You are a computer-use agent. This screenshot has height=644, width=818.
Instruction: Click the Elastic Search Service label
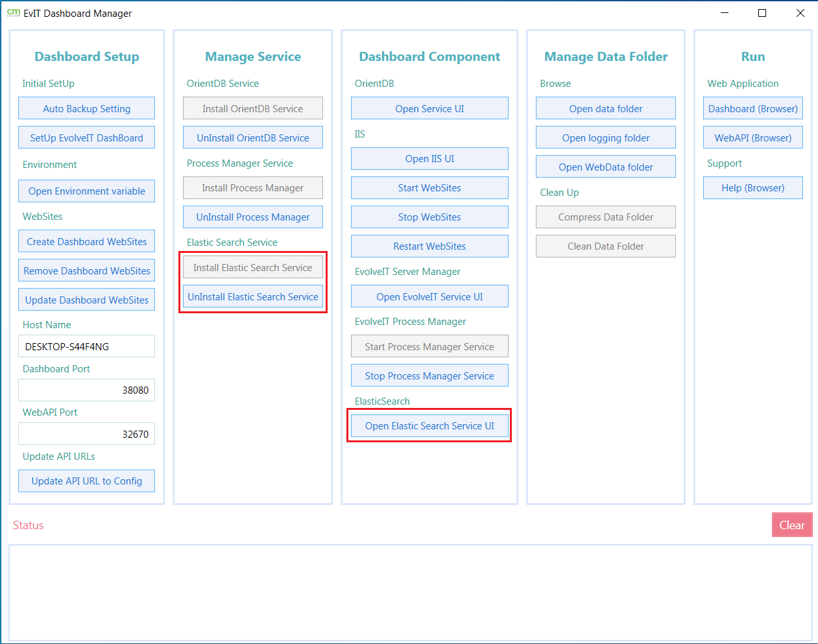[232, 242]
